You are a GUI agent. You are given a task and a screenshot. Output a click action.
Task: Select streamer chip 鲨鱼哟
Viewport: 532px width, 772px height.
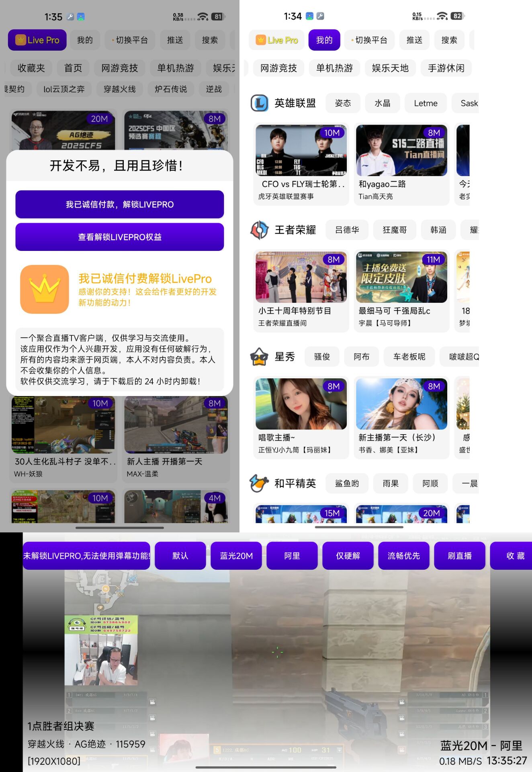pyautogui.click(x=347, y=483)
